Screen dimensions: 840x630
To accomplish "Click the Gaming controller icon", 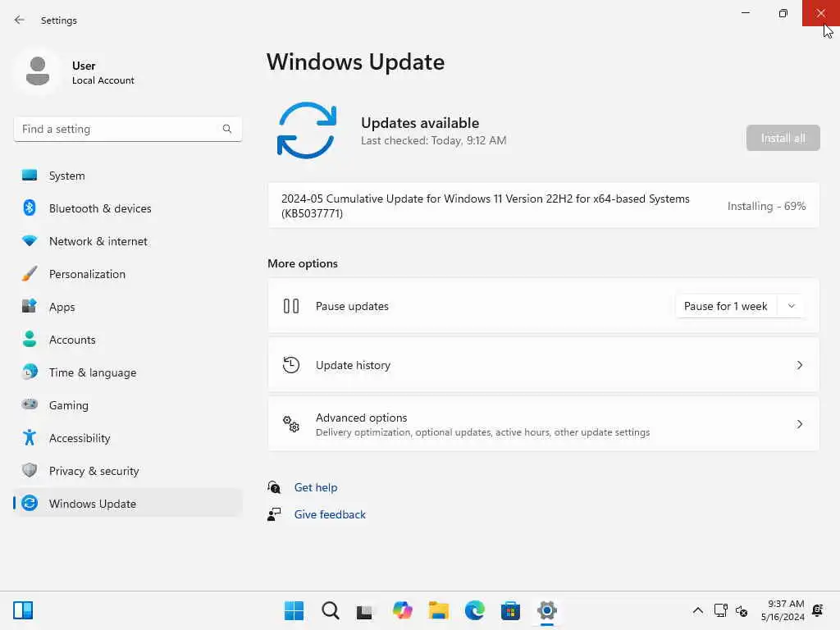I will click(x=30, y=404).
